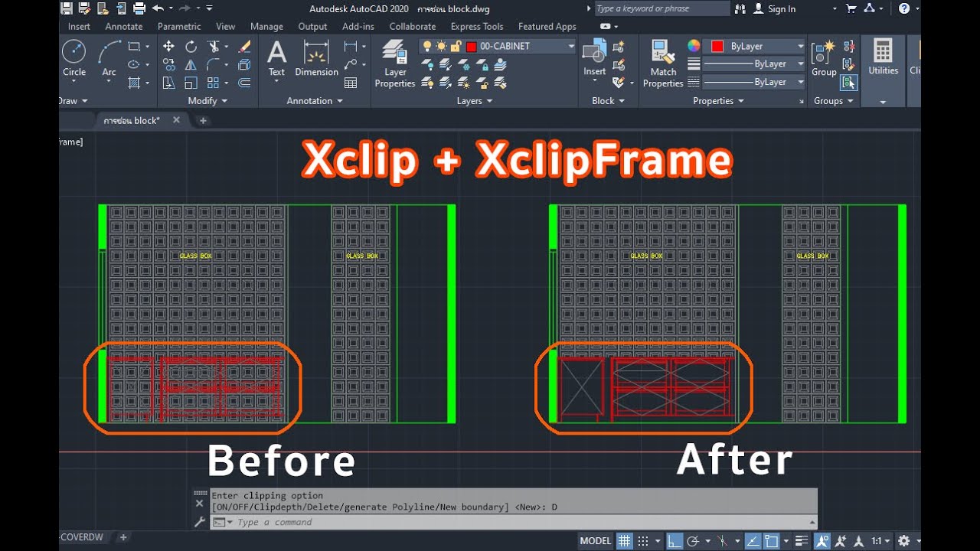This screenshot has width=980, height=551.
Task: Activate the Scale tool
Action: pyautogui.click(x=191, y=83)
